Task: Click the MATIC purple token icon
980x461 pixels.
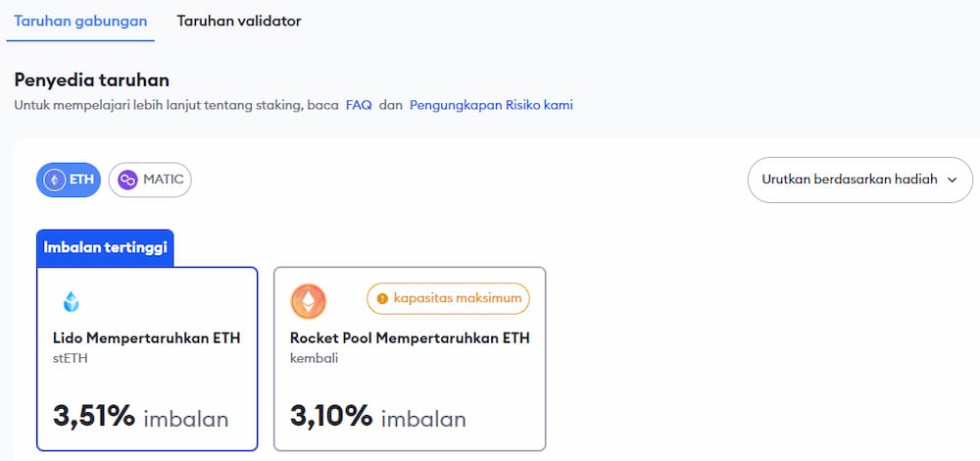Action: point(127,179)
